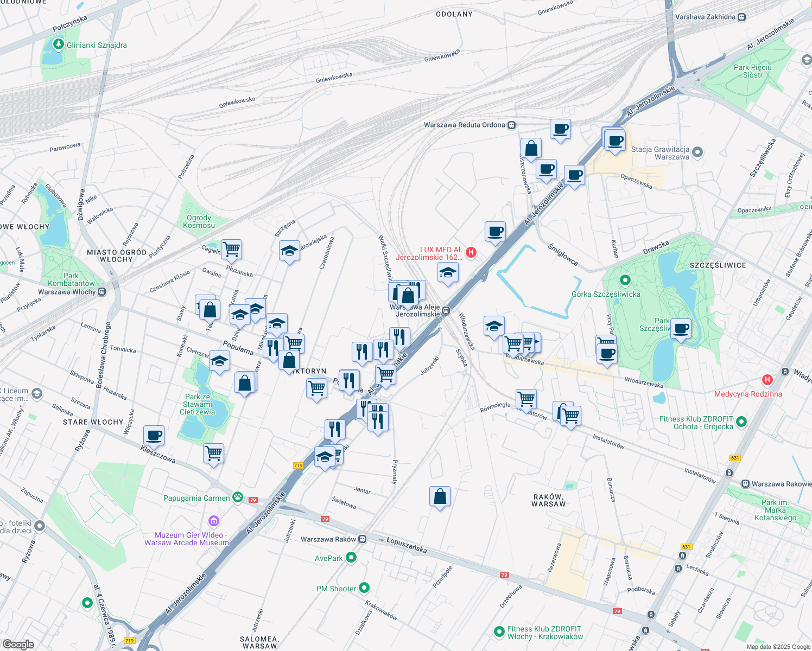Screen dimensions: 812x651
Task: Open the shopping bag above Aleje Jerozolimskie station
Action: [x=408, y=297]
